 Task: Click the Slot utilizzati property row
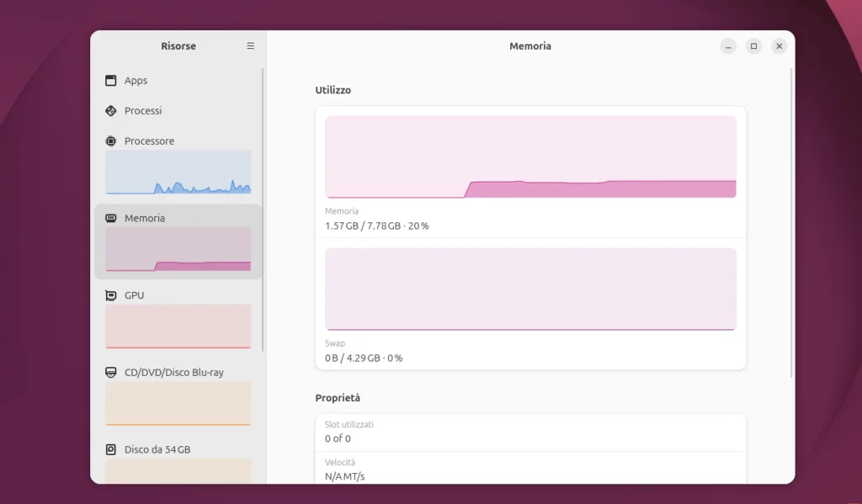click(x=530, y=431)
